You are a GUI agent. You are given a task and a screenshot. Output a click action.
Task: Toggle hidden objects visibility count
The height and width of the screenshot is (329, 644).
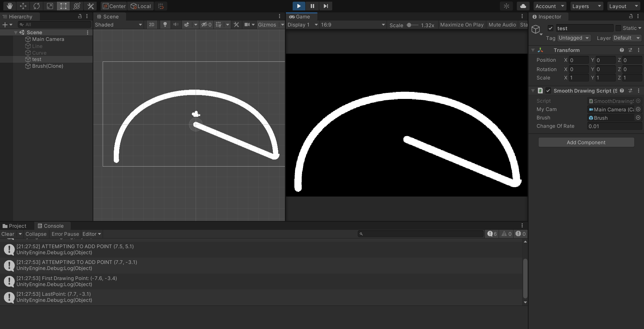206,24
